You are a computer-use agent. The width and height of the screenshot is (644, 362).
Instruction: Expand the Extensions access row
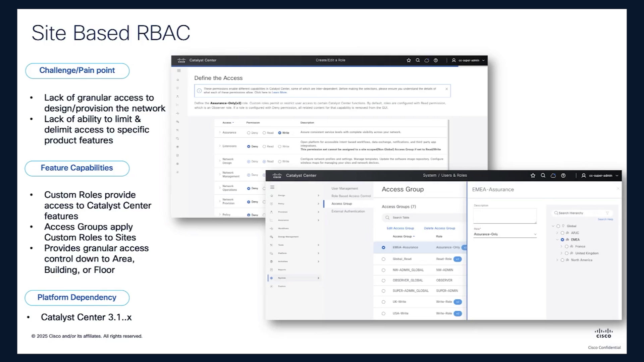pos(220,146)
